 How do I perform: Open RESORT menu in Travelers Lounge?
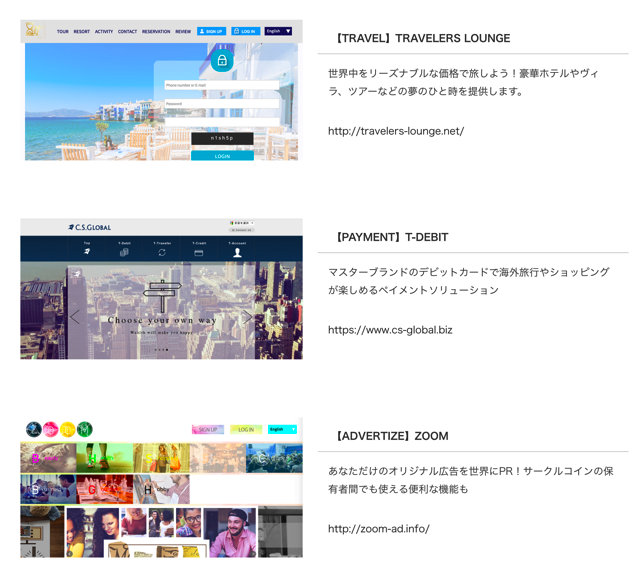point(82,31)
